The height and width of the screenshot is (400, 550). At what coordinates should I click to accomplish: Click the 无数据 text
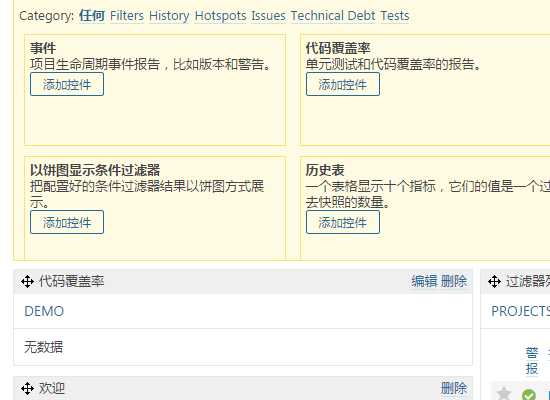pyautogui.click(x=43, y=347)
